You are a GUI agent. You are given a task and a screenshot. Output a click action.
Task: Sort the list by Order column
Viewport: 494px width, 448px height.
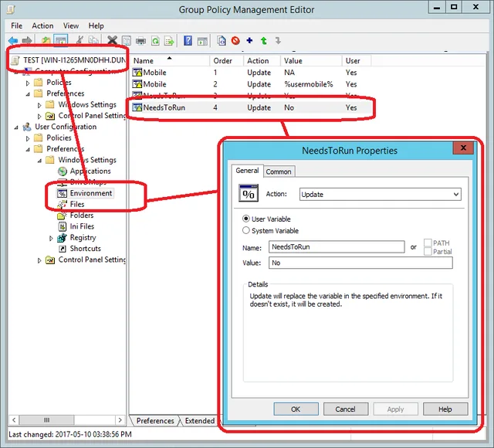click(226, 60)
